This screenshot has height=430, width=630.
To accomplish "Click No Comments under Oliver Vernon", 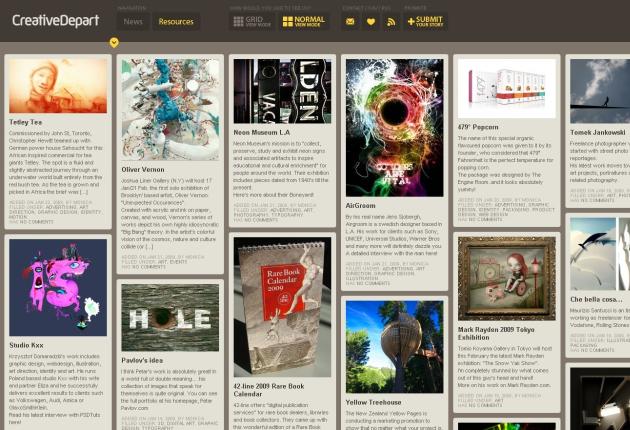I will 149,267.
